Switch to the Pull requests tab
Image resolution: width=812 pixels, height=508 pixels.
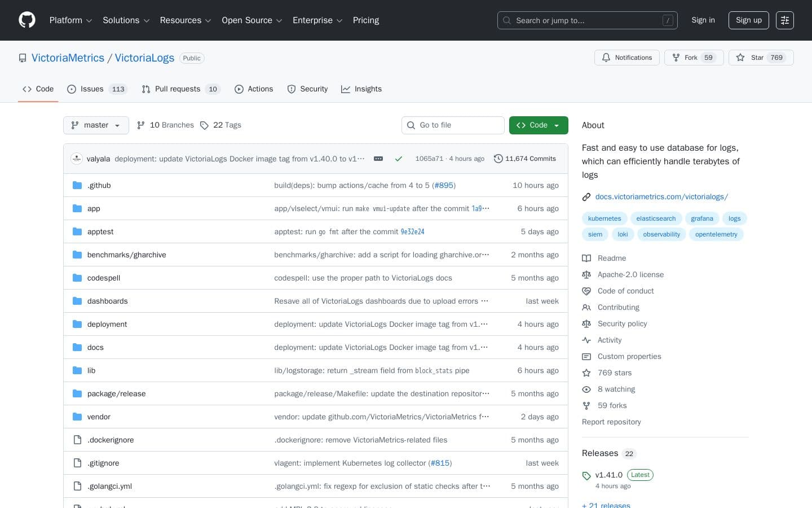(x=178, y=89)
